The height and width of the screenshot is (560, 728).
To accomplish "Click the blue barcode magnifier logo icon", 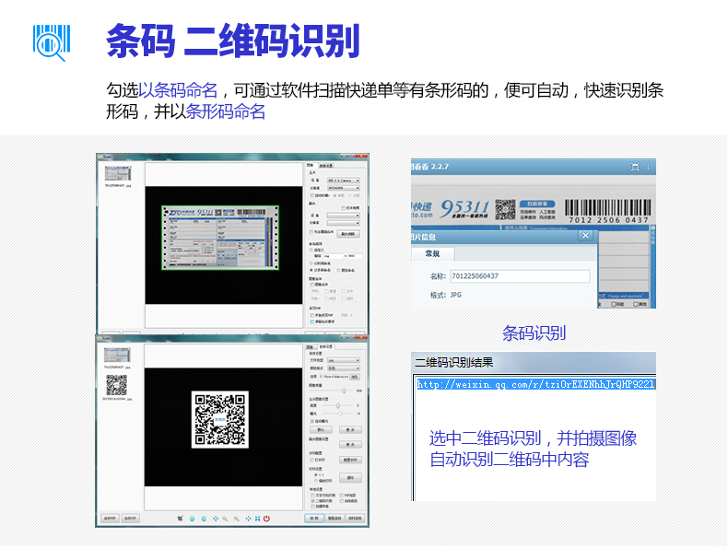I will tap(52, 42).
